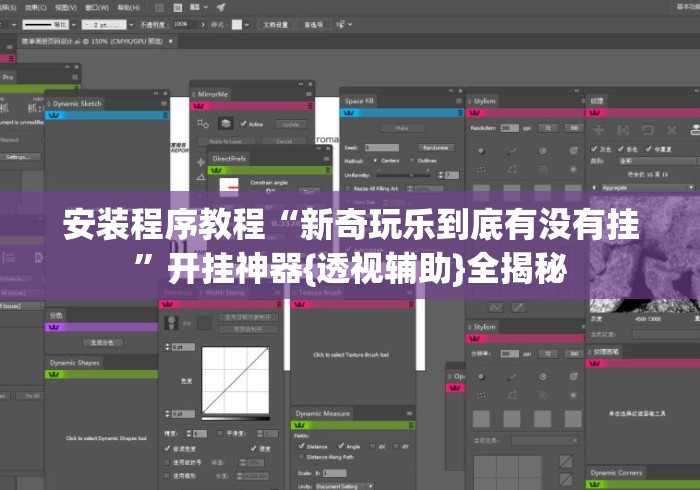Toggle the Distance field checkbox

pyautogui.click(x=301, y=446)
